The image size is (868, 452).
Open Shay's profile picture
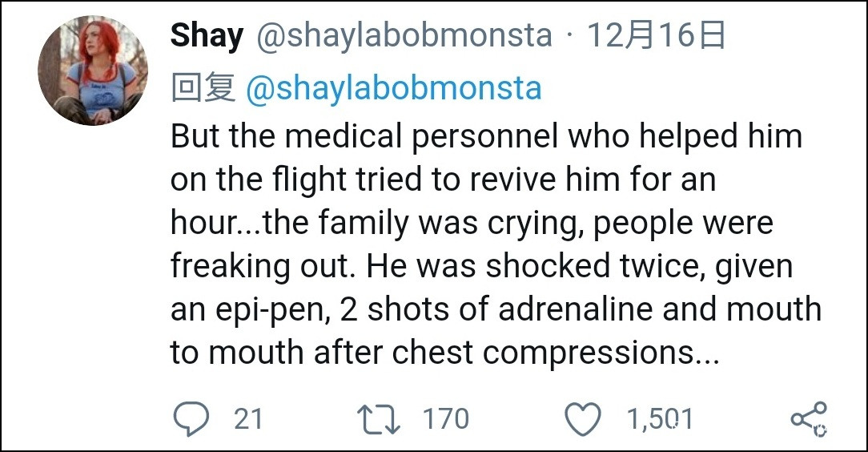click(x=93, y=71)
